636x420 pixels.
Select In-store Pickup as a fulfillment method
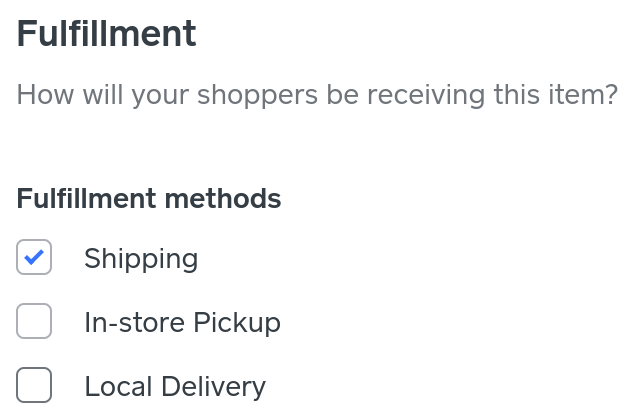pos(34,322)
